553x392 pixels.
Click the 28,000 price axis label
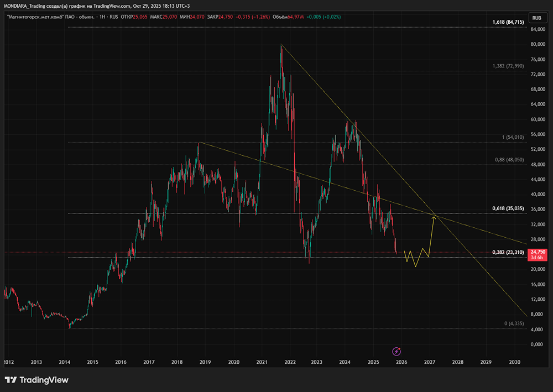(538, 240)
